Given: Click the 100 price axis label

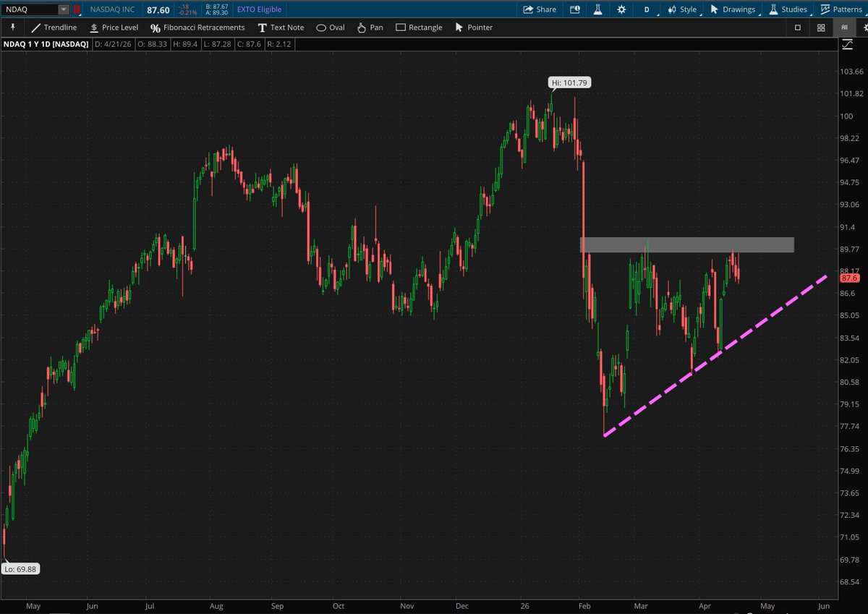Looking at the screenshot, I should [x=846, y=116].
